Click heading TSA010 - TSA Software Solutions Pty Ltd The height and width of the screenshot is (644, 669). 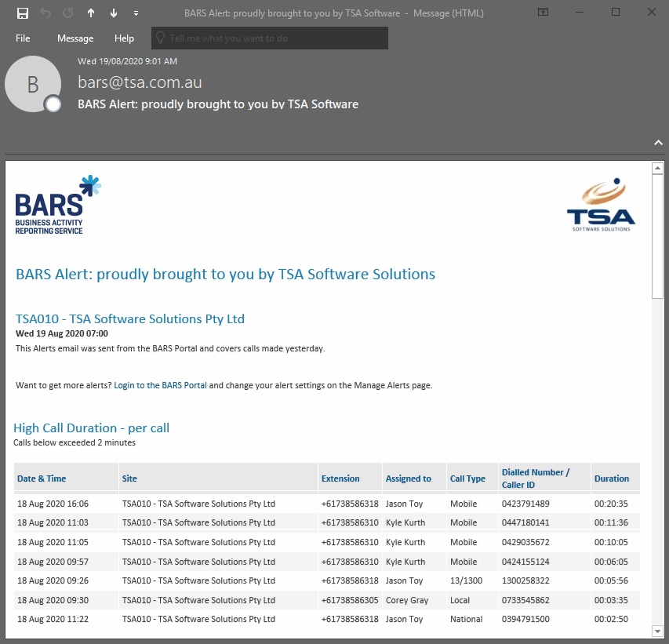(x=130, y=318)
